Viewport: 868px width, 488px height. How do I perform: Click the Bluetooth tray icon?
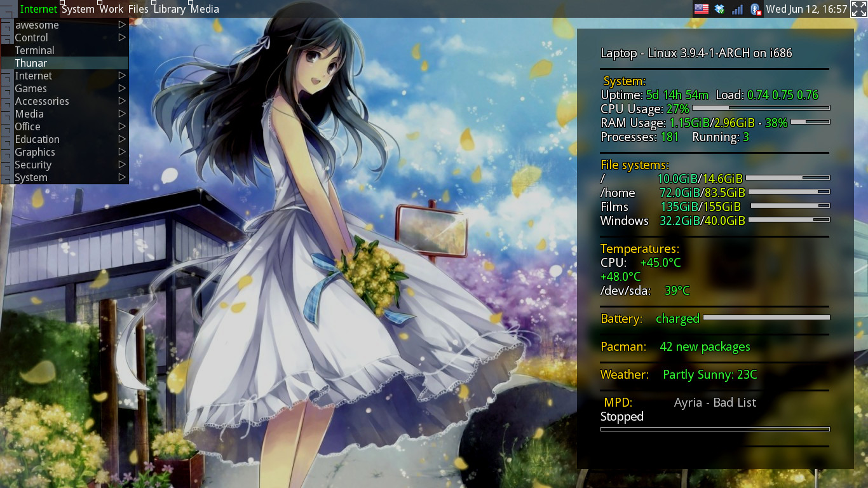click(x=756, y=9)
